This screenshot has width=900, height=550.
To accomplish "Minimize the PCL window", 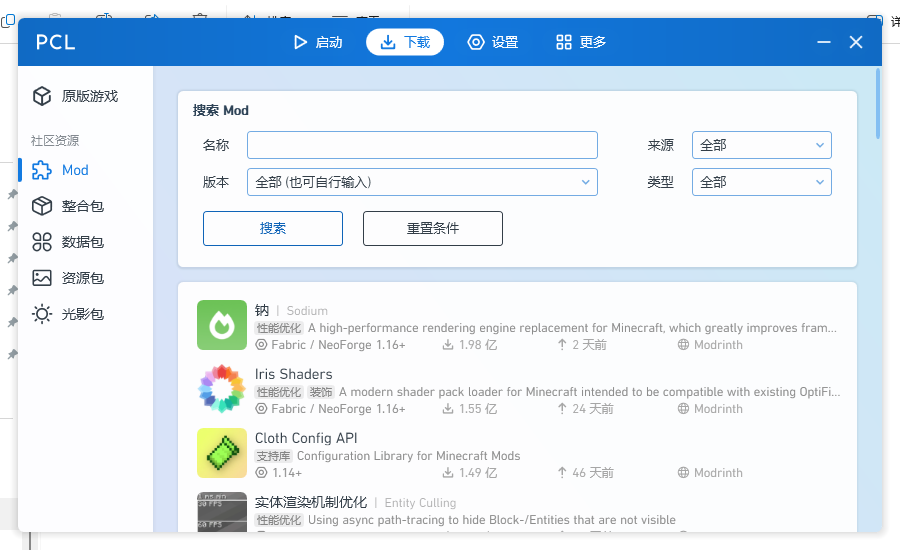I will coord(824,42).
